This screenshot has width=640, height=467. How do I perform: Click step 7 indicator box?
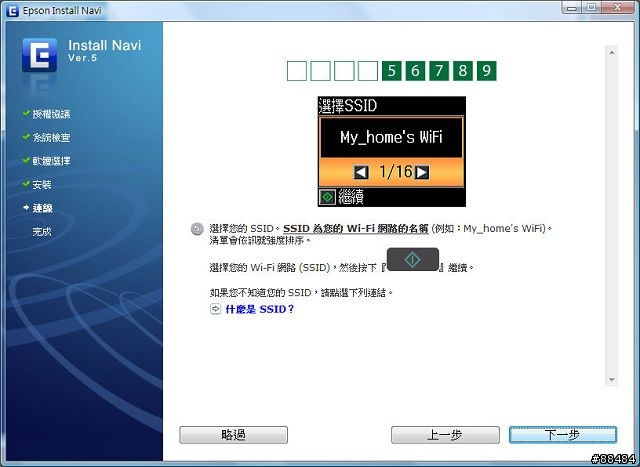tap(439, 71)
